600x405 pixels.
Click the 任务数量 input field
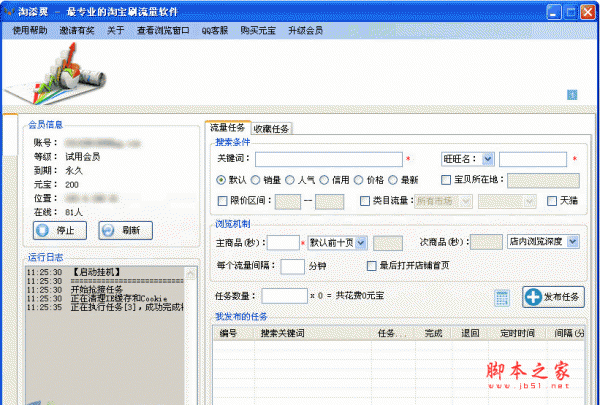[284, 296]
